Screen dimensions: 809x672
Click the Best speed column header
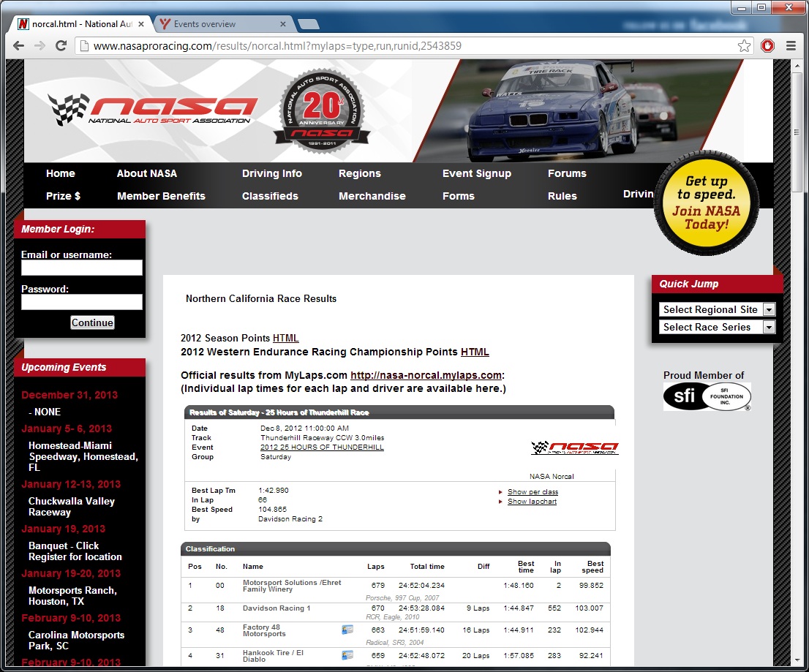pyautogui.click(x=592, y=566)
